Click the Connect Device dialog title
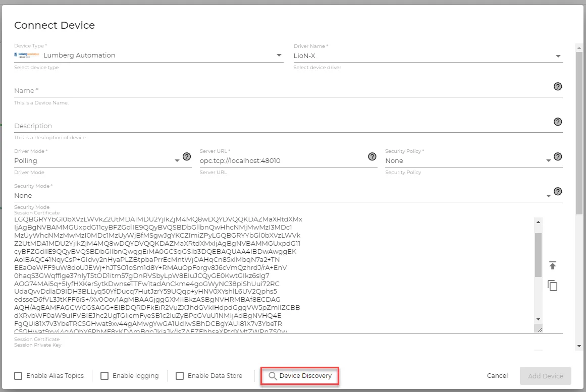This screenshot has height=392, width=586. [x=55, y=25]
